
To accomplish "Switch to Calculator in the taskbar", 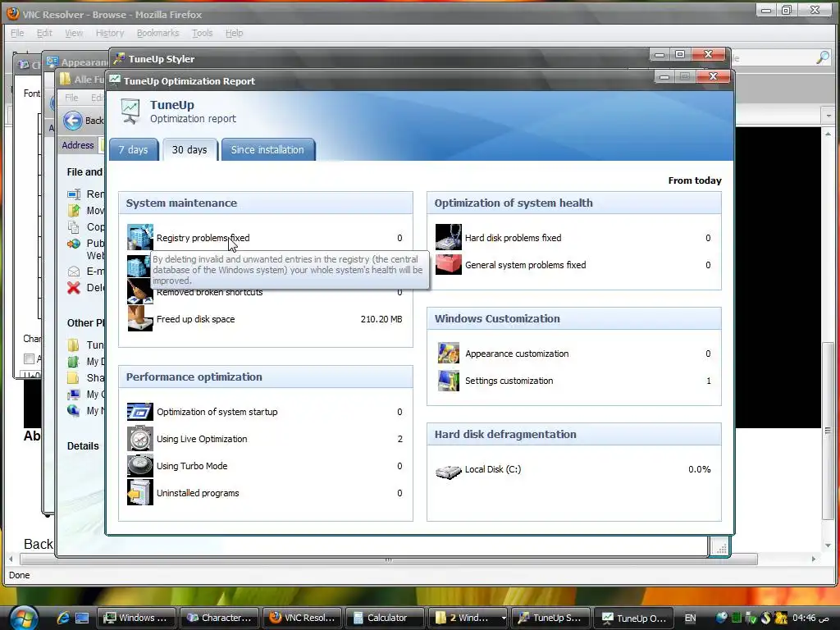I will tap(385, 618).
